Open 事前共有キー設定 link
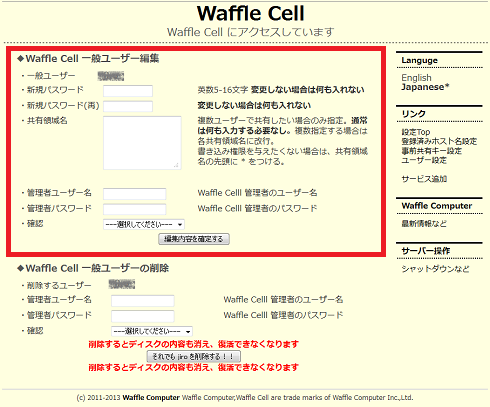 432,151
